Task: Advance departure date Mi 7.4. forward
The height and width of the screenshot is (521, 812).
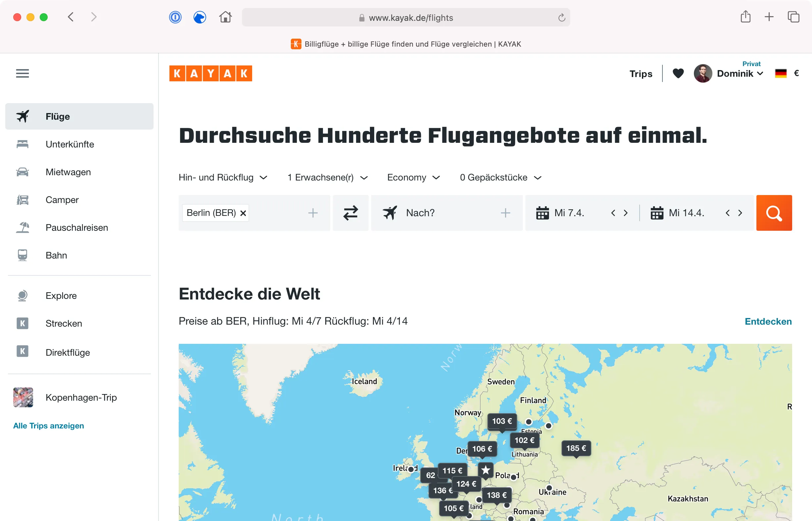Action: point(625,213)
